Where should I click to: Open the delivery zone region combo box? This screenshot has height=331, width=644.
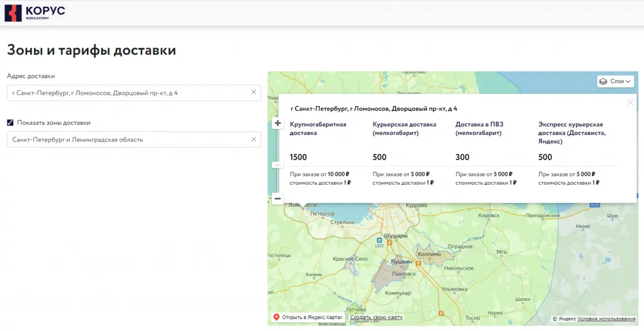(126, 139)
